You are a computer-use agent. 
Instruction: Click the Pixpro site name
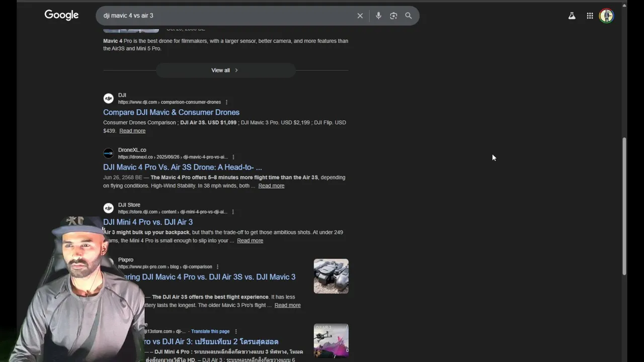pyautogui.click(x=126, y=259)
